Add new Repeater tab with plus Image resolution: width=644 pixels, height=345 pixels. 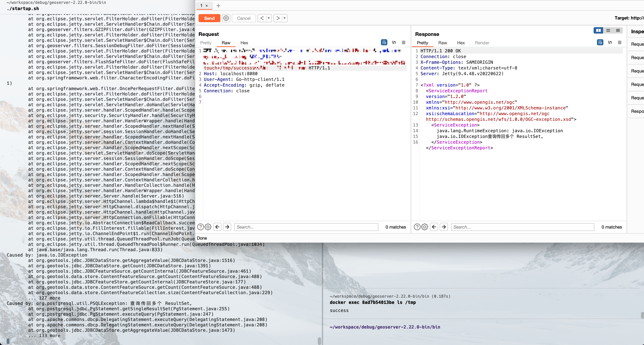tap(218, 6)
